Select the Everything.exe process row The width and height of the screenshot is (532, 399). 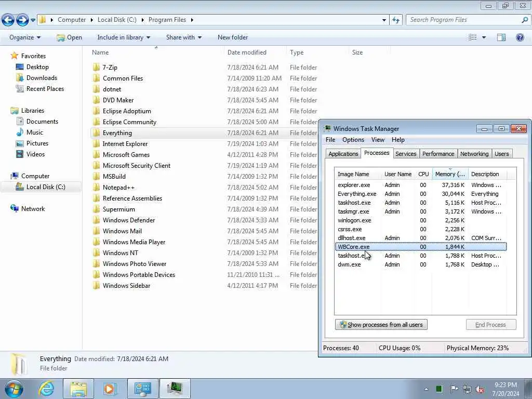pos(421,194)
